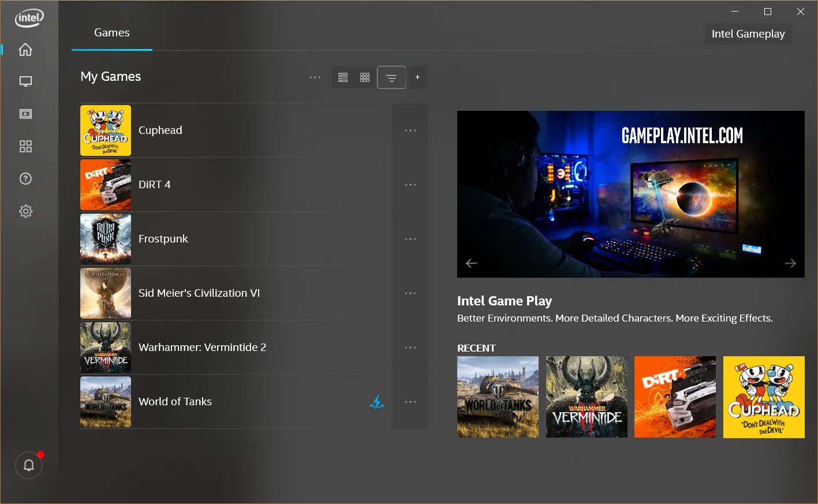
Task: Open more options for World of Tanks
Action: [410, 402]
